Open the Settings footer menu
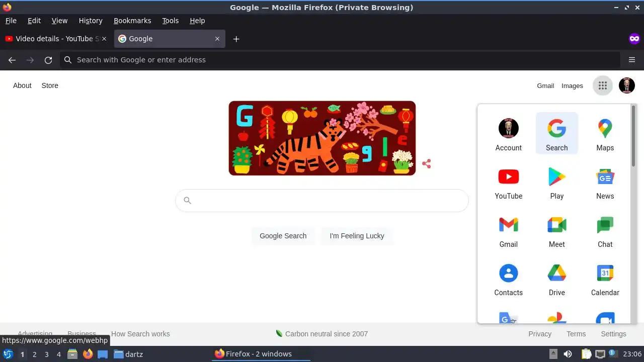Image resolution: width=644 pixels, height=362 pixels. pyautogui.click(x=613, y=334)
